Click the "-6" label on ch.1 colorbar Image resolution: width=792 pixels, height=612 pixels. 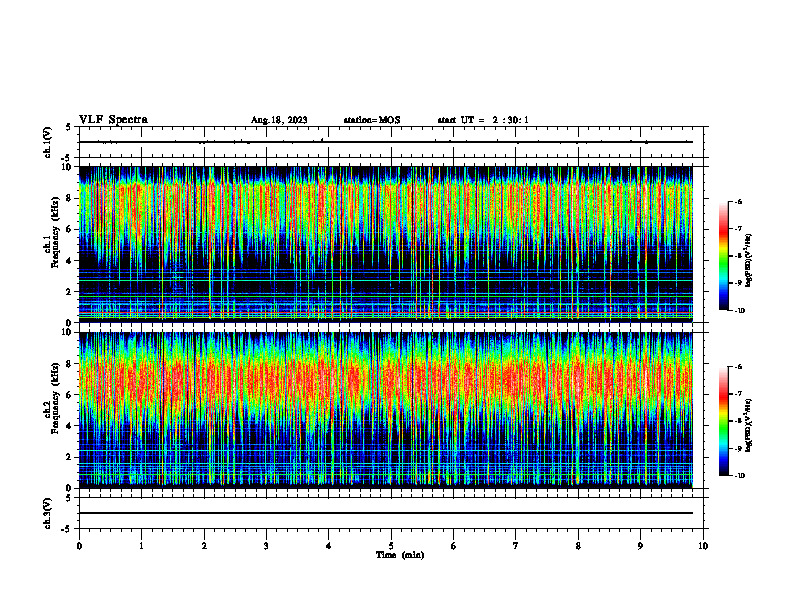pos(738,201)
